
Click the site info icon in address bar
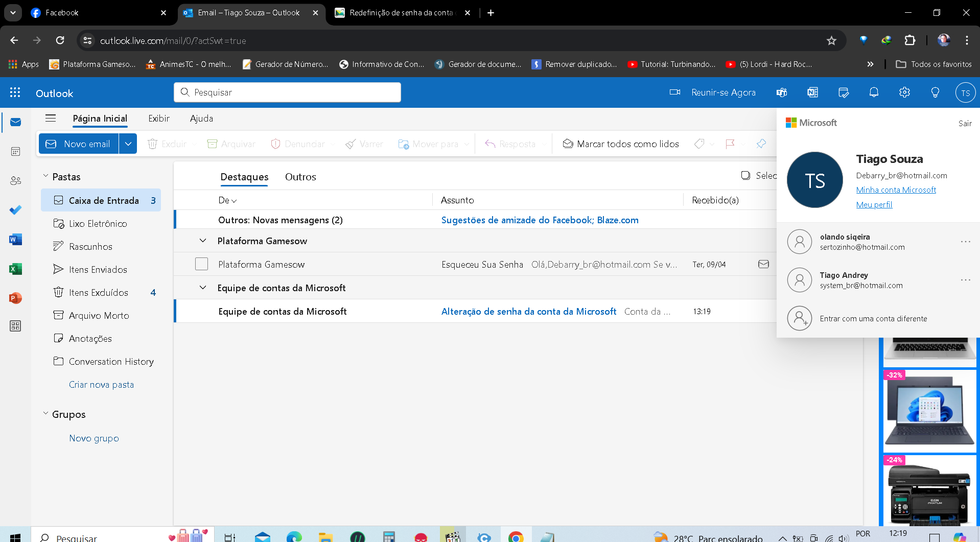point(88,40)
